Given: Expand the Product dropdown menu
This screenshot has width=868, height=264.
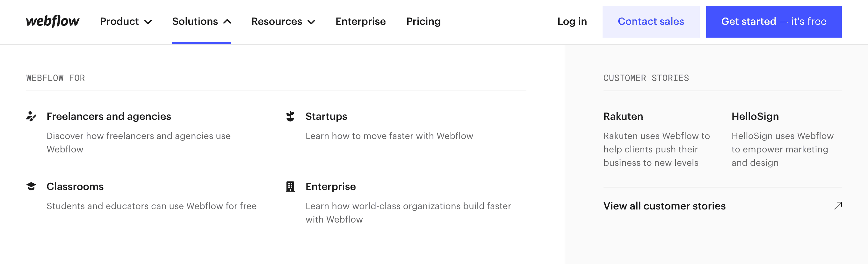Looking at the screenshot, I should pyautogui.click(x=126, y=22).
